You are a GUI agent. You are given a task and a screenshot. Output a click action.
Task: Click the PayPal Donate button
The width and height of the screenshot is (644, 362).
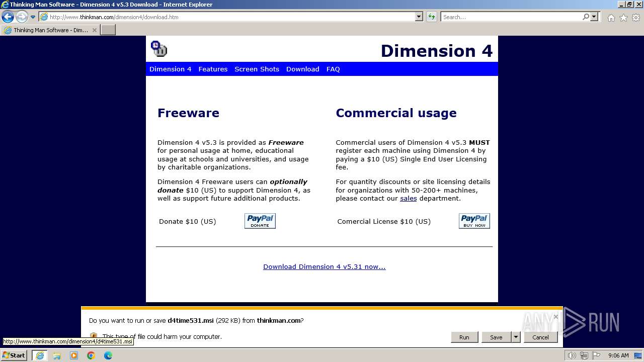(260, 221)
